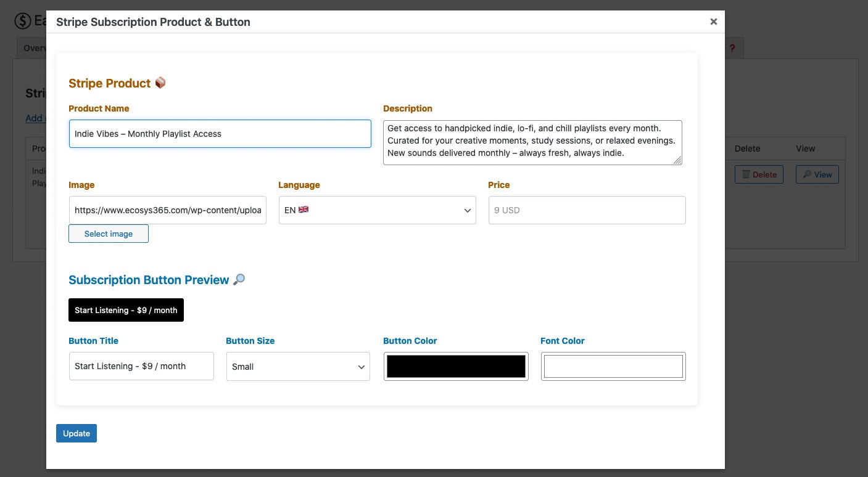
Task: Click the dollar-sign plugin logo top left
Action: point(23,21)
